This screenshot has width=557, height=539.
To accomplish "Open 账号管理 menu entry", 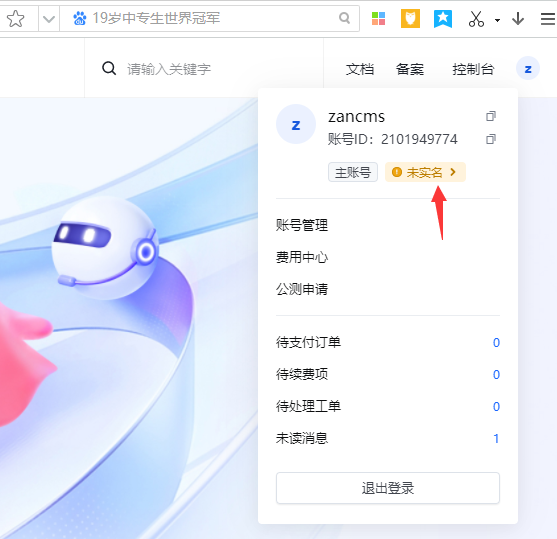I will click(x=302, y=225).
